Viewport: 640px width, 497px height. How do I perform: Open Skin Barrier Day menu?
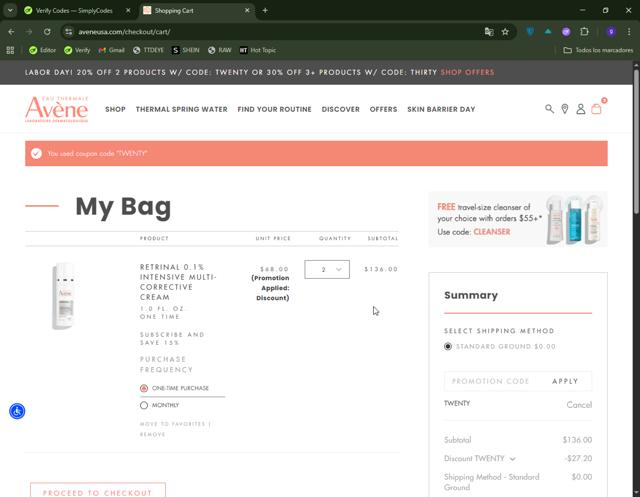pyautogui.click(x=441, y=109)
